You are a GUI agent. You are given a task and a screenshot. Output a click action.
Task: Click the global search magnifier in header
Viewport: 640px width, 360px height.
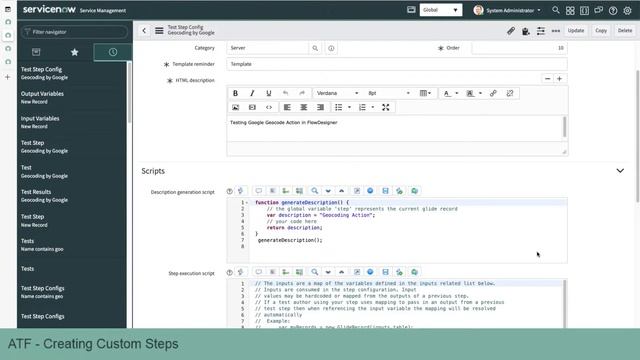(556, 10)
